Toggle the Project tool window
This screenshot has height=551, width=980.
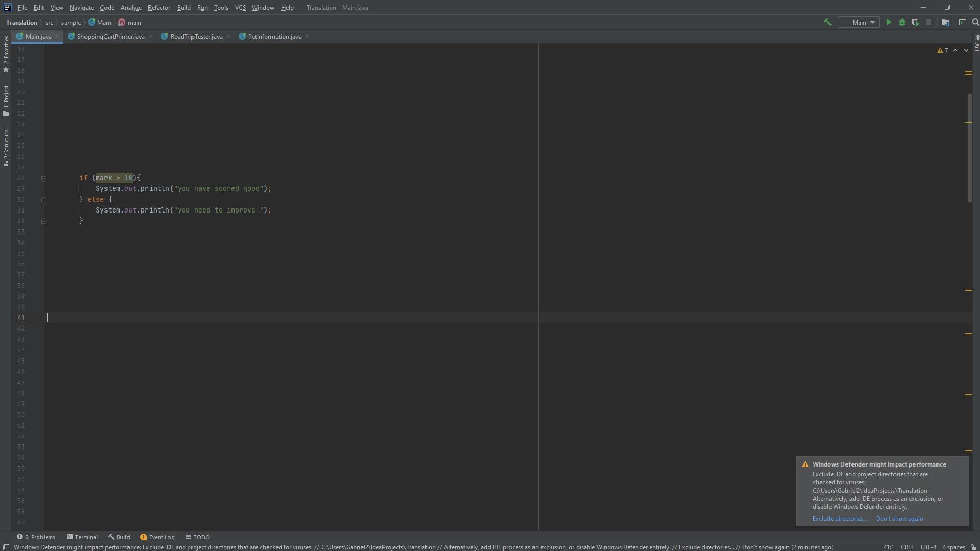[x=6, y=100]
